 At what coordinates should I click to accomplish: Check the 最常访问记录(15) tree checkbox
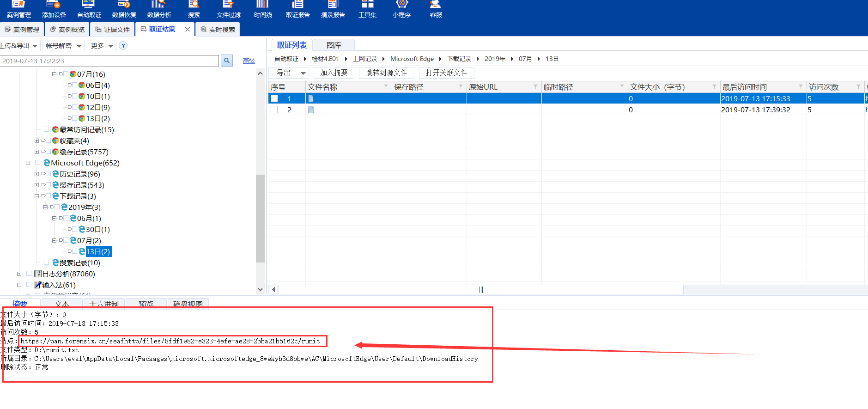47,129
